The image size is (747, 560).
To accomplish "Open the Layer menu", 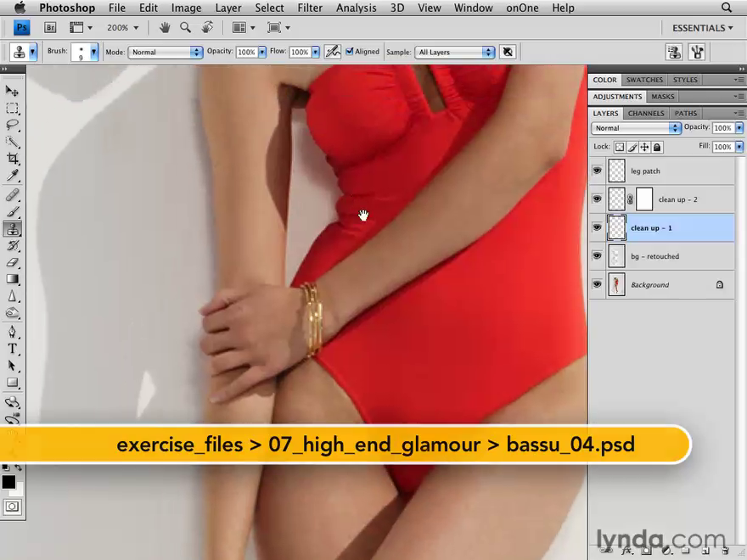I will click(228, 8).
